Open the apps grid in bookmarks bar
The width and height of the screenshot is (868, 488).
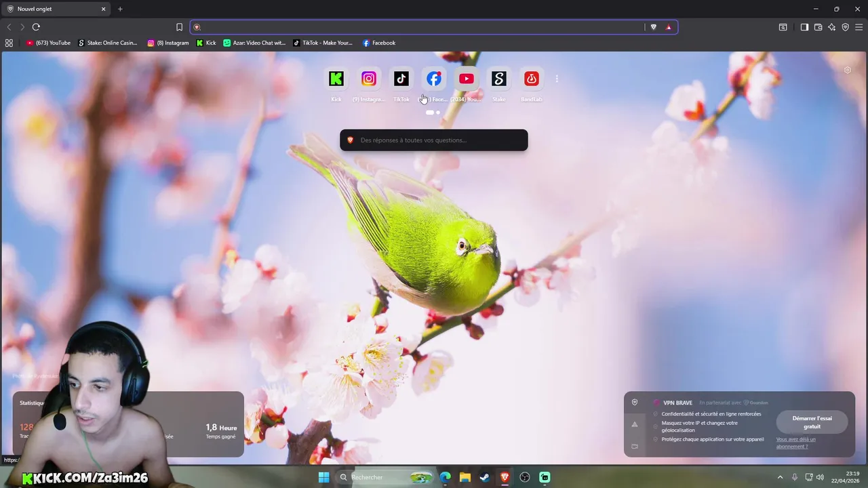point(9,43)
